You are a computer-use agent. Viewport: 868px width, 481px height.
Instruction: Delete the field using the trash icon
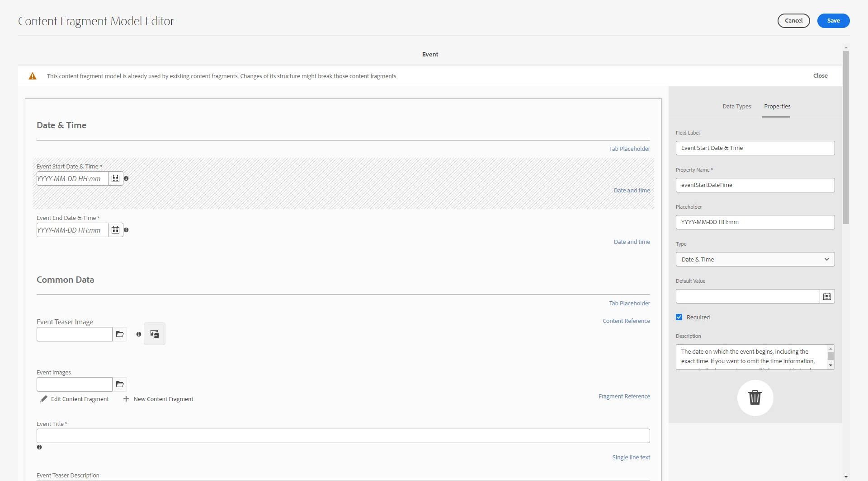(x=755, y=398)
